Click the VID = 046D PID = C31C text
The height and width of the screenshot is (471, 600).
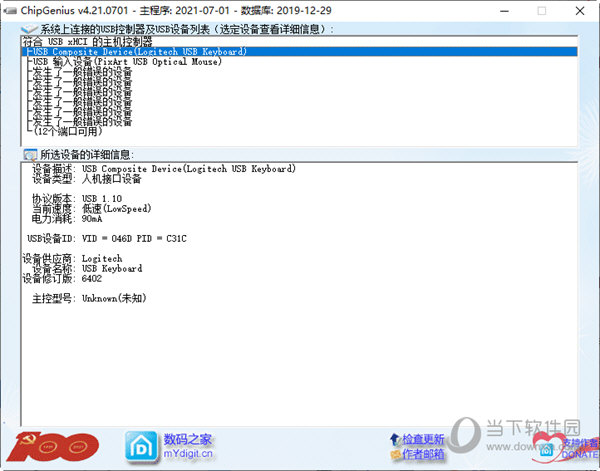click(x=134, y=238)
